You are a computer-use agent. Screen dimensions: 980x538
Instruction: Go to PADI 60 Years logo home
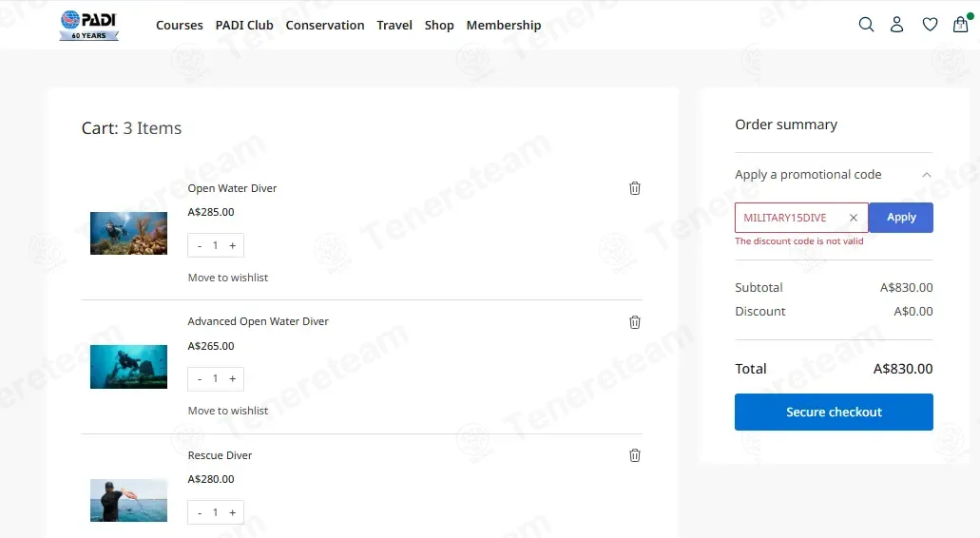click(88, 25)
